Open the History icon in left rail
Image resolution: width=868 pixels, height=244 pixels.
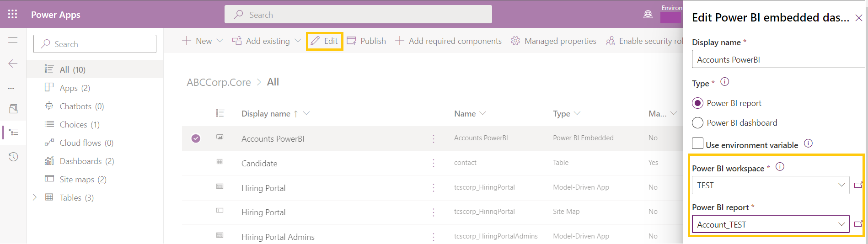(13, 157)
